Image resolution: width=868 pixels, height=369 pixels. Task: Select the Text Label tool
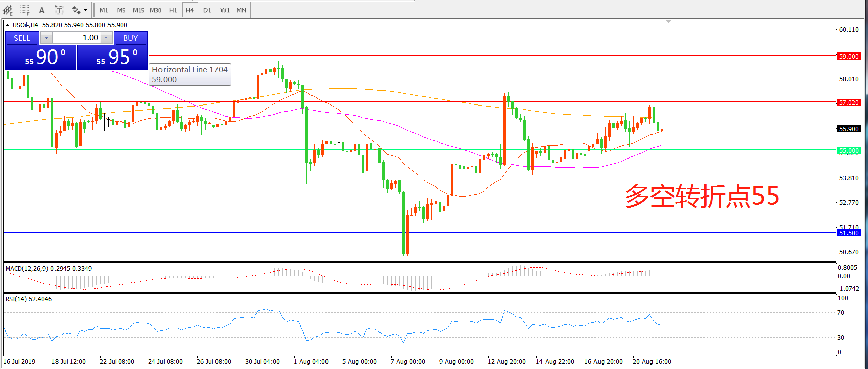(59, 10)
